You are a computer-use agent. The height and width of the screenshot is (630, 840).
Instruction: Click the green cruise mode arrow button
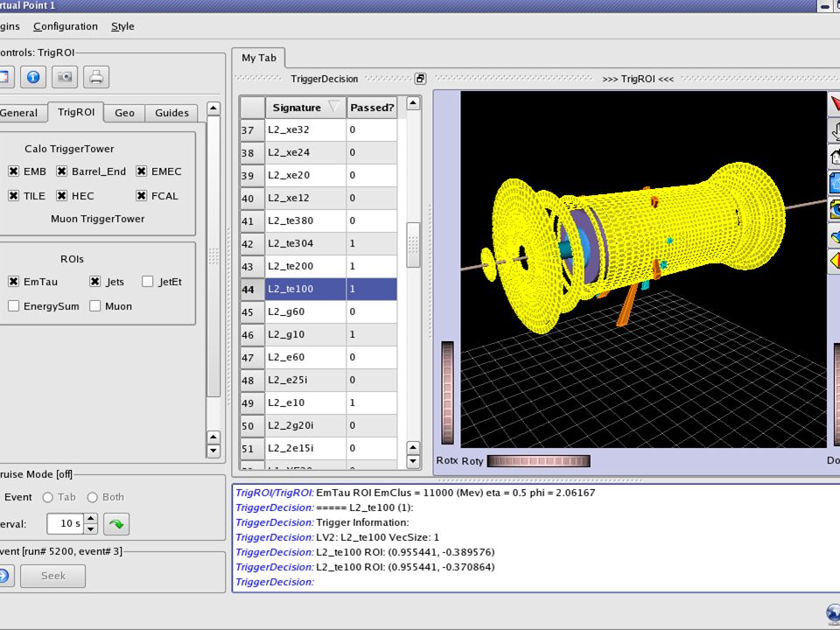click(116, 524)
